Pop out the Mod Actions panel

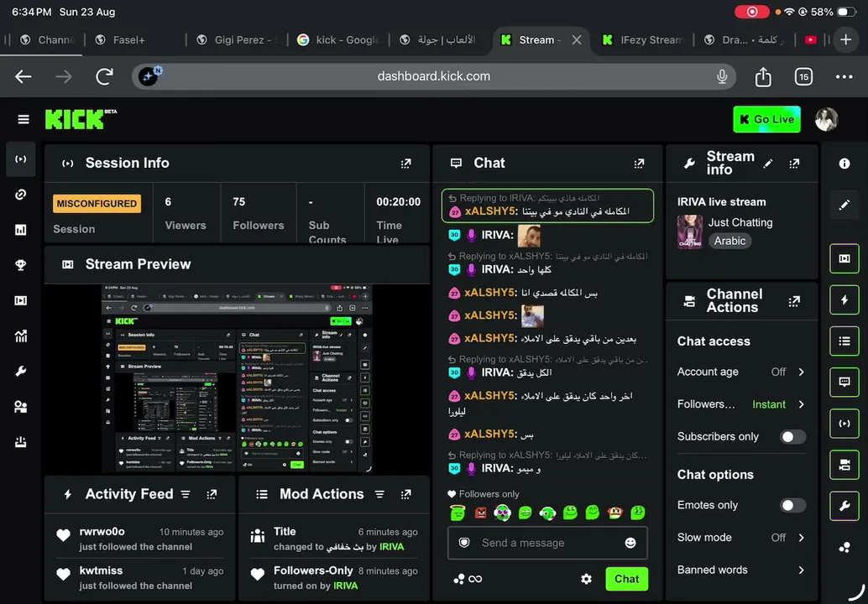coord(406,494)
